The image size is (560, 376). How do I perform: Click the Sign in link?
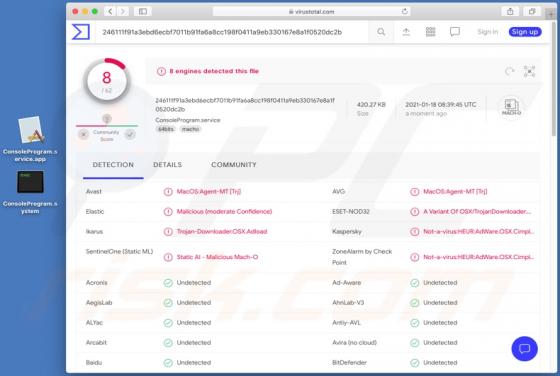[488, 32]
